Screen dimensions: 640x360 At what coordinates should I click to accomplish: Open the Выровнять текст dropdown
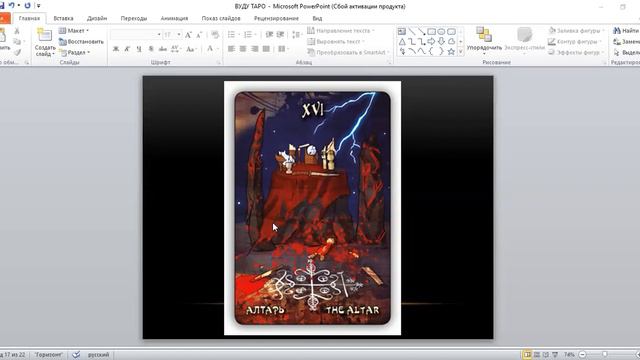336,42
